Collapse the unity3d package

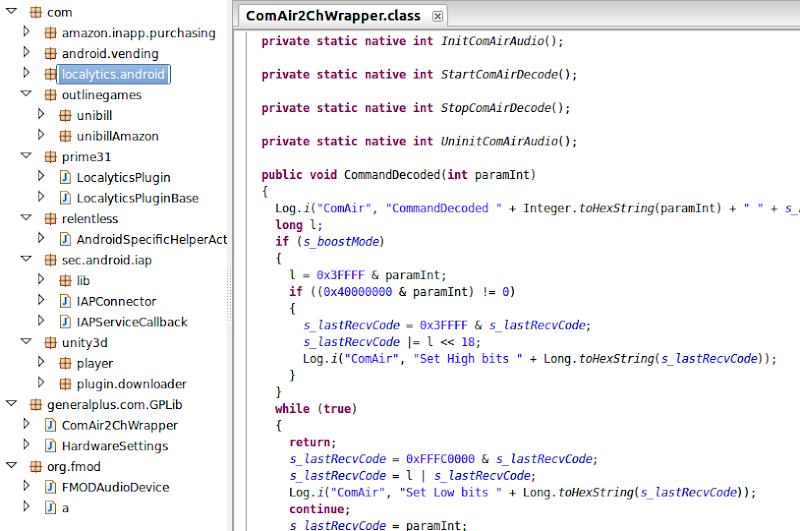tap(26, 341)
